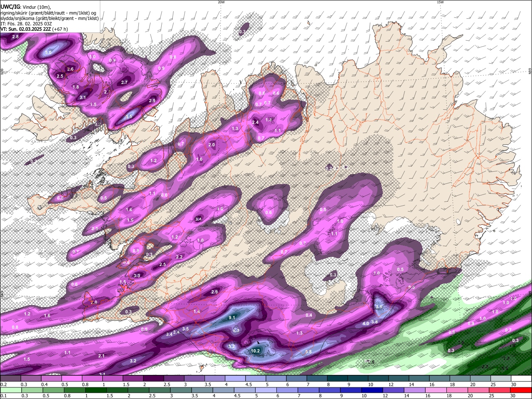Click the 1.8 precipitation value

pyautogui.click(x=76, y=87)
